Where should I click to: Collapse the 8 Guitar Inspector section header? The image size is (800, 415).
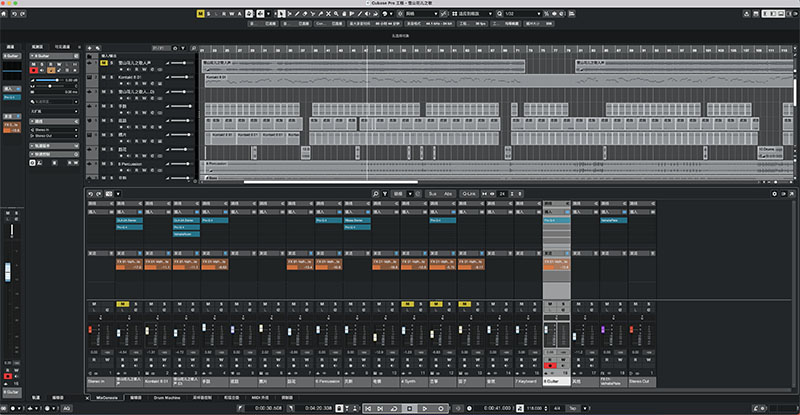pyautogui.click(x=54, y=56)
